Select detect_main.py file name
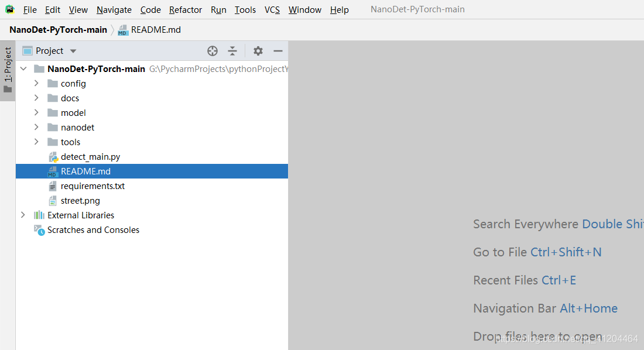This screenshot has width=644, height=350. point(90,157)
